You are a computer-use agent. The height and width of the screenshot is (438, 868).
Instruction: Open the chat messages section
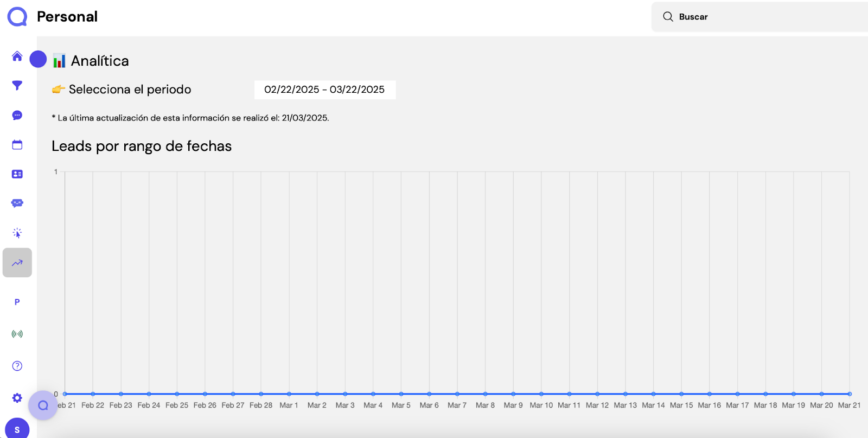click(x=17, y=115)
